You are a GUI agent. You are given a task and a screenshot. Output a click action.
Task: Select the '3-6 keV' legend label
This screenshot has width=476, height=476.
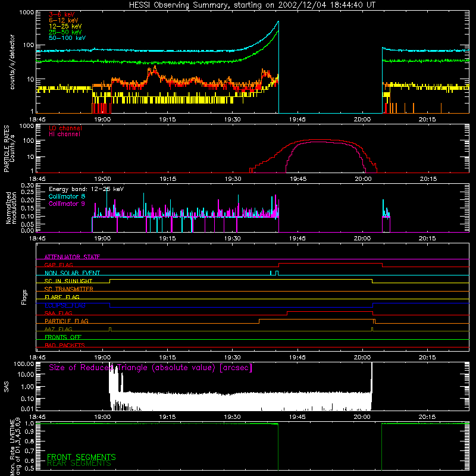pos(62,14)
